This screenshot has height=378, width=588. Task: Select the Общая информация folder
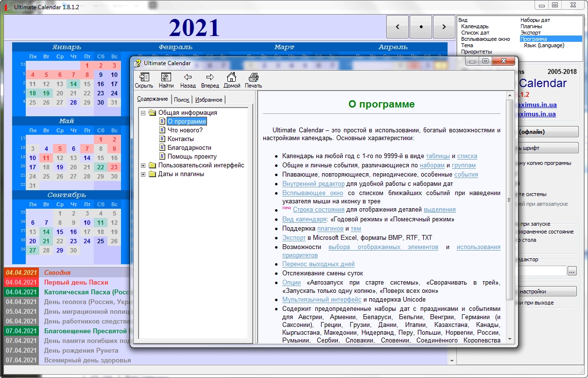187,113
